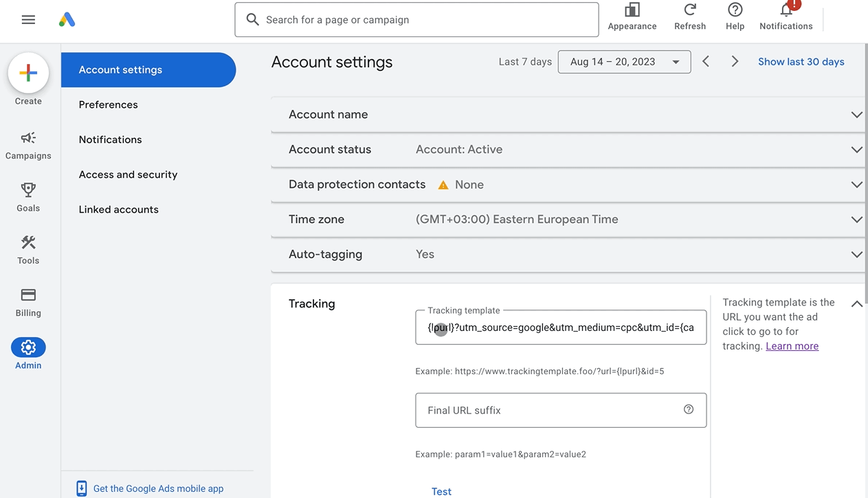This screenshot has width=868, height=498.
Task: Click '(GMT+03:00) Eastern European Time' text
Action: click(x=517, y=219)
